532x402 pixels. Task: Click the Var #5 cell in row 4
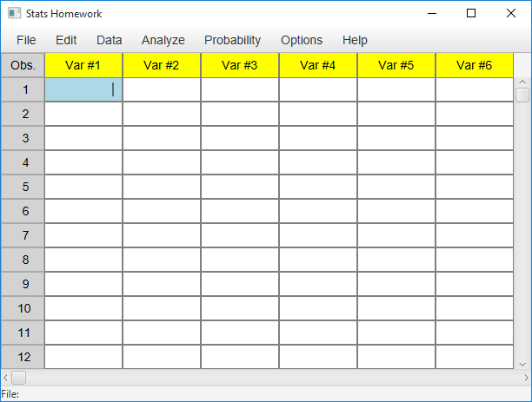click(396, 162)
